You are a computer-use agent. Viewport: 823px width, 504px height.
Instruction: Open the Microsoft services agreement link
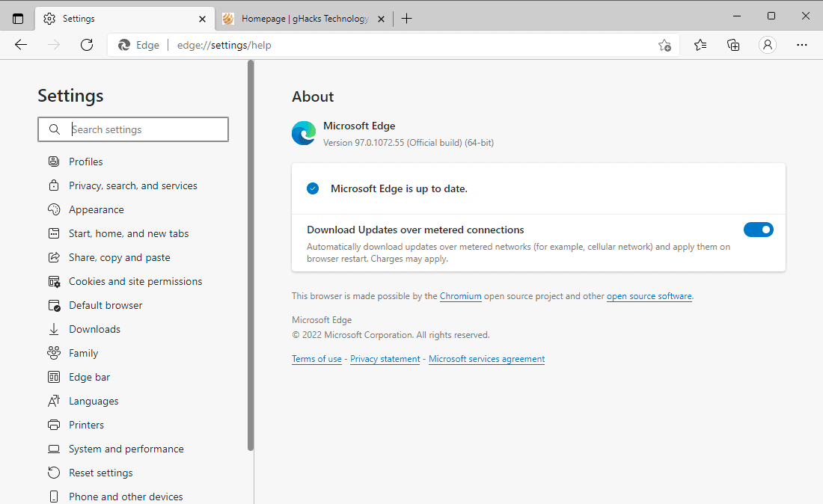[486, 359]
